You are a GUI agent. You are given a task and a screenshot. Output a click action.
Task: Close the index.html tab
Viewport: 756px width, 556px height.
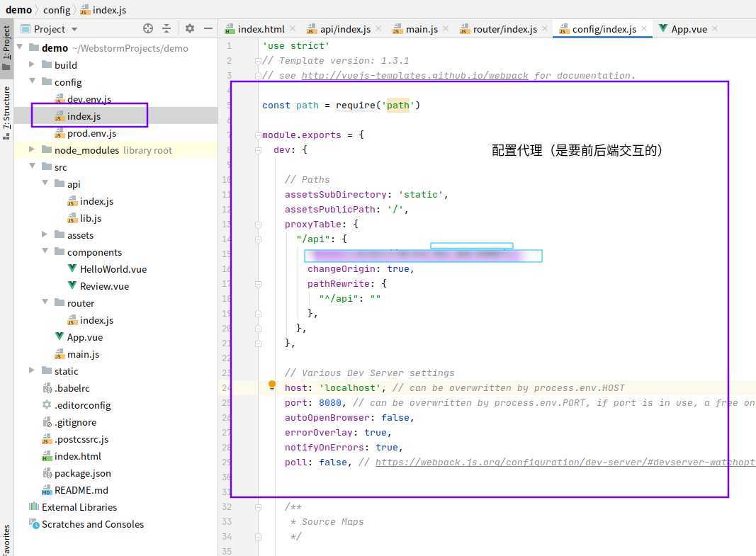pyautogui.click(x=293, y=28)
